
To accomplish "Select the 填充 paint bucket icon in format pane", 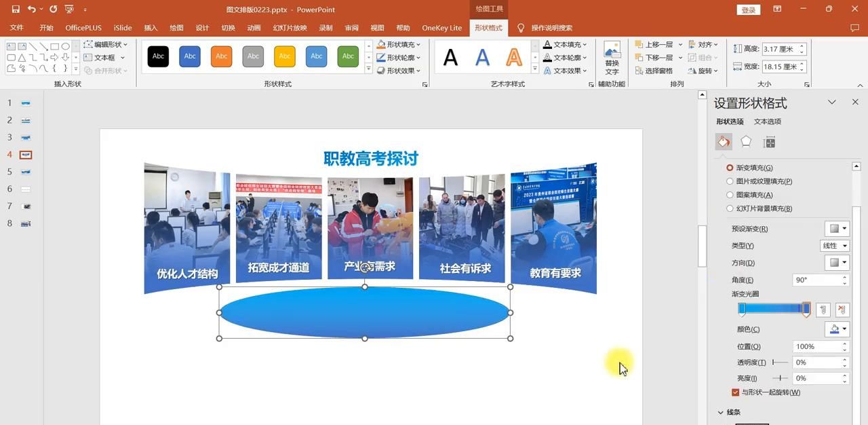I will click(723, 141).
